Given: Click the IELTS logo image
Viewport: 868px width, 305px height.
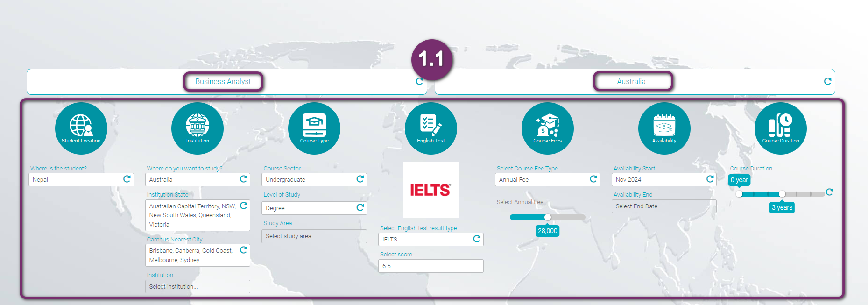Looking at the screenshot, I should [430, 190].
